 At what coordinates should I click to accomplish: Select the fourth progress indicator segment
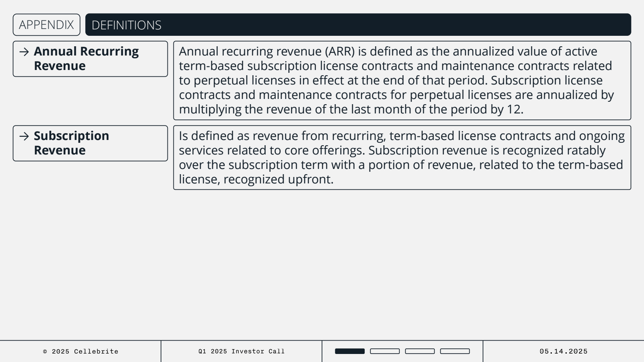click(x=455, y=351)
